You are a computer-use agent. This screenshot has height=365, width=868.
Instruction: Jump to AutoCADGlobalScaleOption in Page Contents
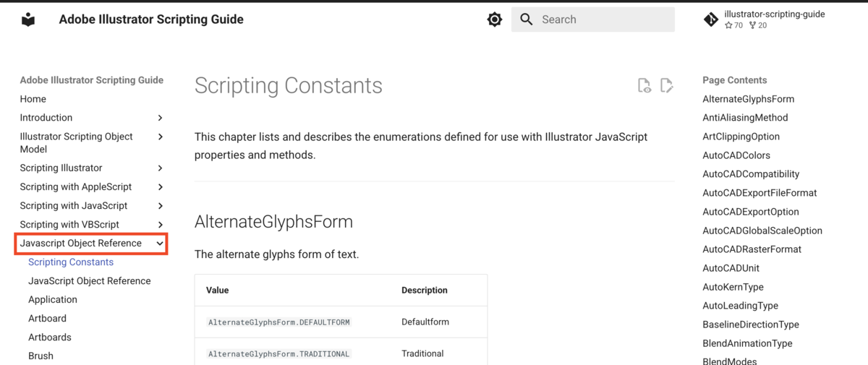coord(762,231)
